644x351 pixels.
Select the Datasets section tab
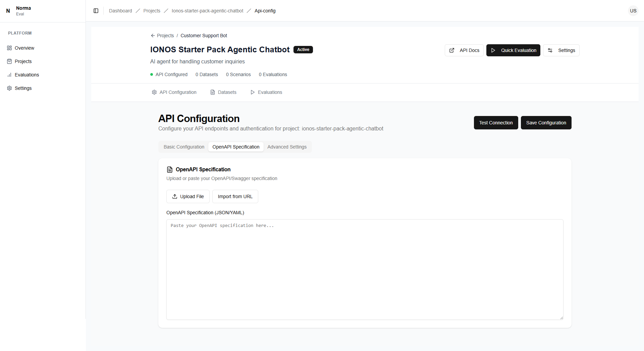pos(227,92)
